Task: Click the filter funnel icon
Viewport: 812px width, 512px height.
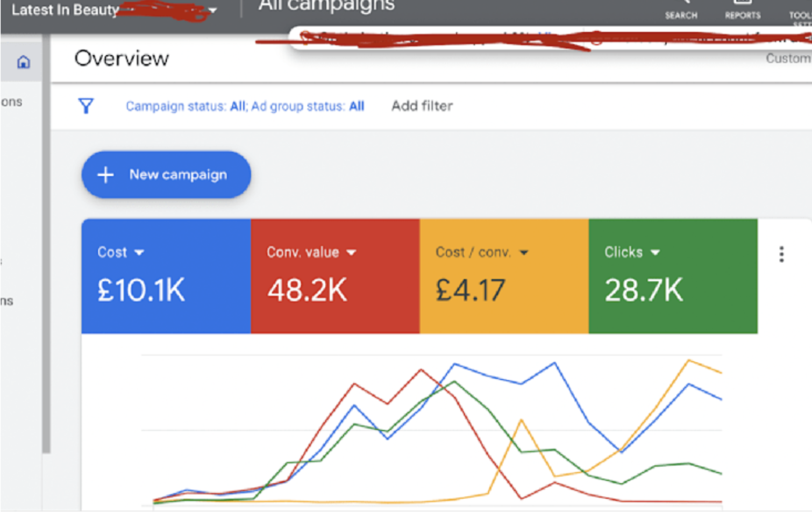Action: click(86, 106)
